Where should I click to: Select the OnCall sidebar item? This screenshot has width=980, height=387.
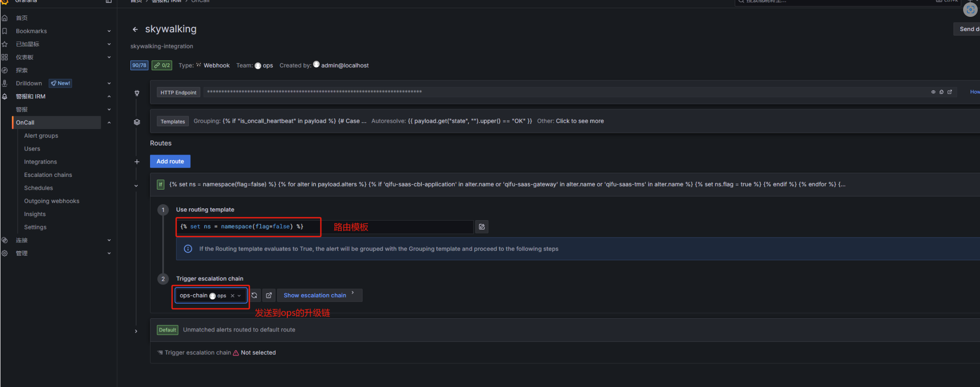click(57, 123)
